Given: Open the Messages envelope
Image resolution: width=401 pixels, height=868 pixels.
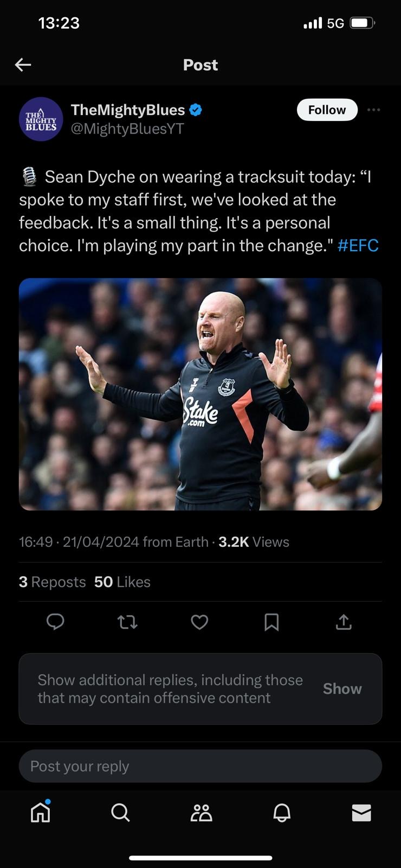Looking at the screenshot, I should click(x=361, y=812).
